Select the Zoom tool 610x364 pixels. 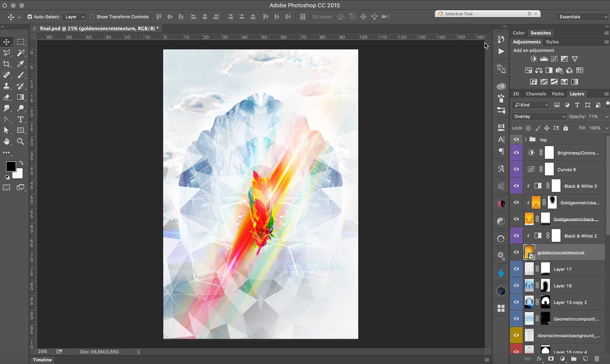point(21,141)
